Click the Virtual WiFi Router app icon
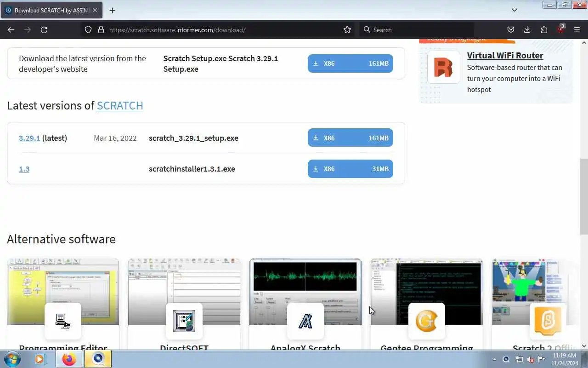 tap(443, 67)
